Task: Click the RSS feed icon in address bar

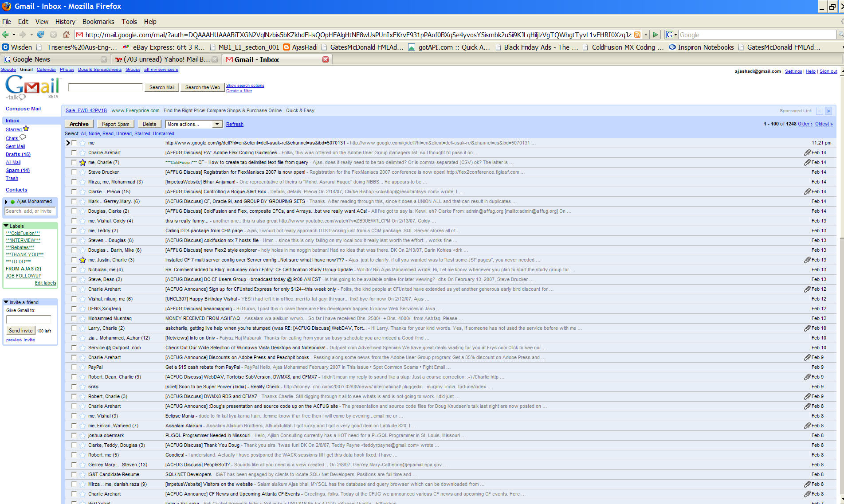Action: point(637,35)
